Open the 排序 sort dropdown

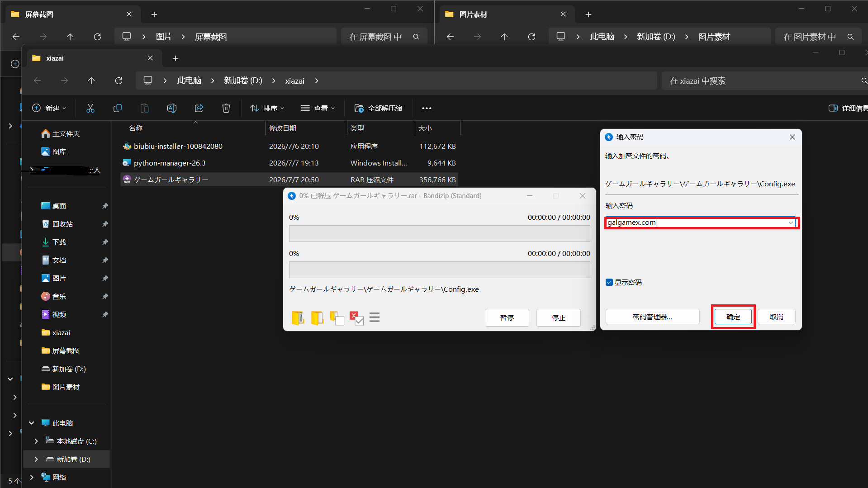tap(267, 108)
